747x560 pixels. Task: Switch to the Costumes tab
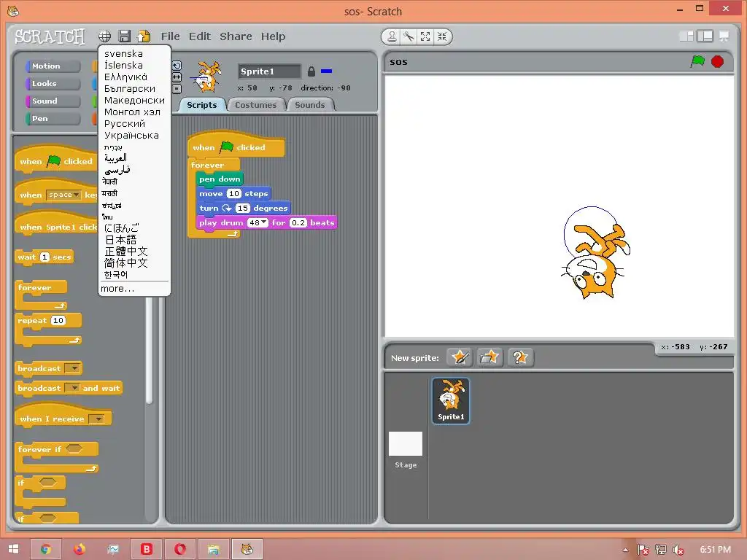pos(256,105)
